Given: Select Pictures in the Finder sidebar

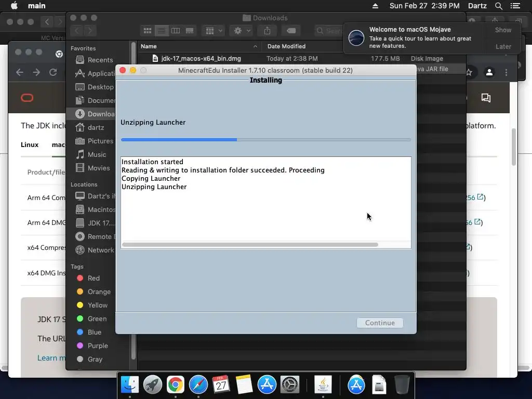Looking at the screenshot, I should (x=95, y=141).
